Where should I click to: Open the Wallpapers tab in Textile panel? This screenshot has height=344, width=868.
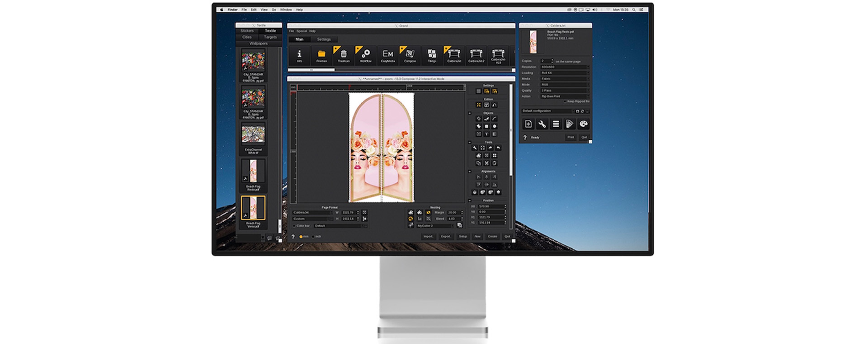point(259,43)
